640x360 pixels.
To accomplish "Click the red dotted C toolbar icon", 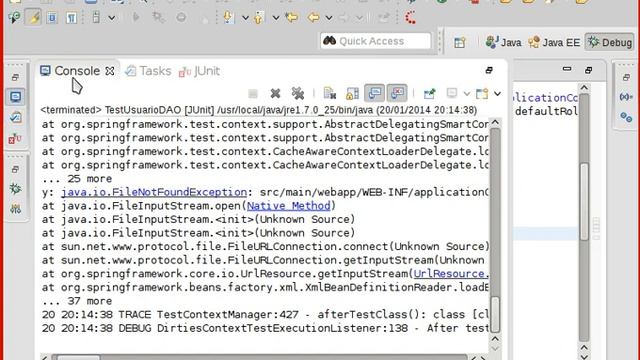I will coord(411,18).
